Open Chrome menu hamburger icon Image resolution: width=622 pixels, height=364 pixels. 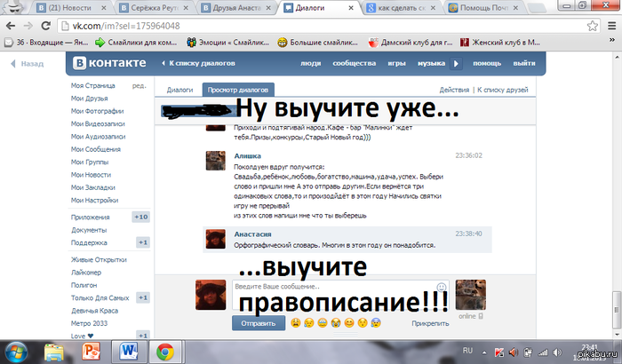(611, 26)
